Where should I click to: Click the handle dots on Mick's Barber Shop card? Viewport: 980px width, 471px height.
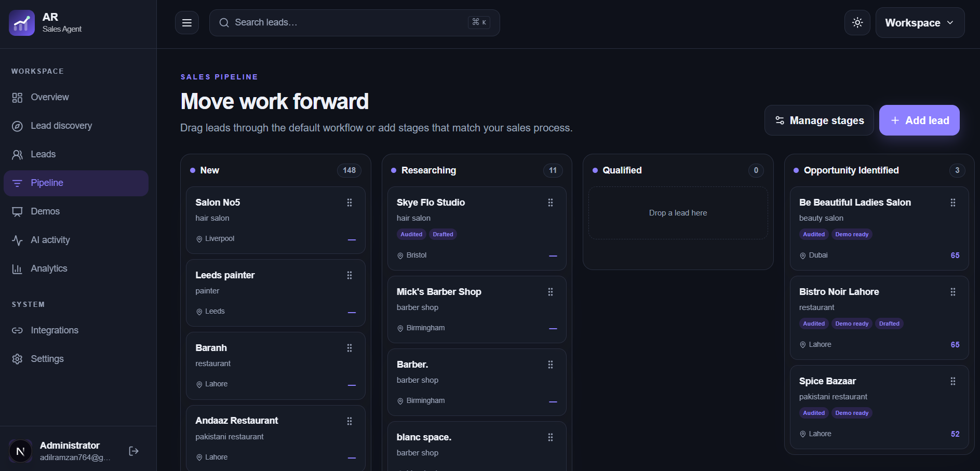(x=551, y=292)
